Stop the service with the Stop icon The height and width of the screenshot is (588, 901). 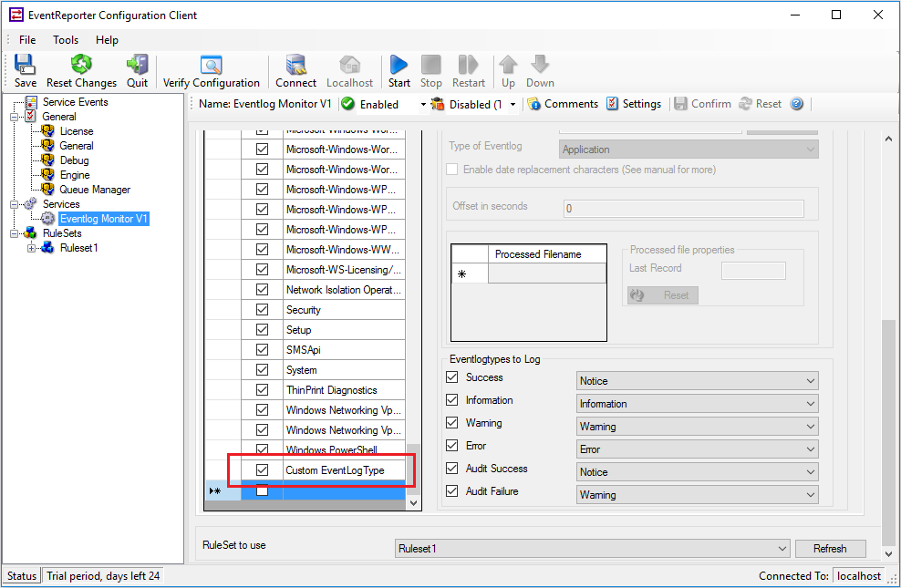pos(431,71)
